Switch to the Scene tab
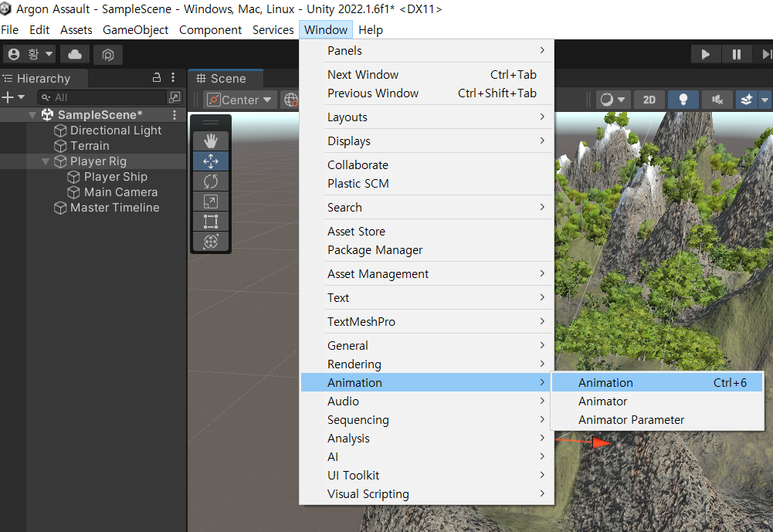Image resolution: width=773 pixels, height=532 pixels. pyautogui.click(x=225, y=79)
